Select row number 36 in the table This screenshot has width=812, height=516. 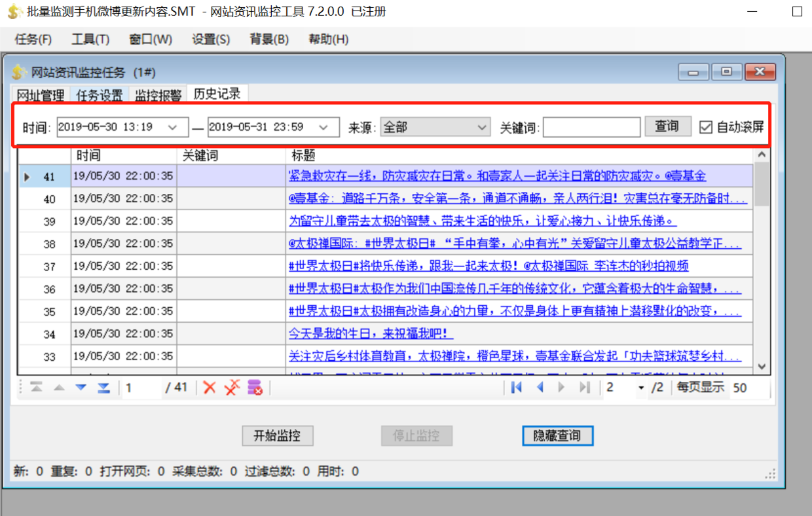pos(45,289)
